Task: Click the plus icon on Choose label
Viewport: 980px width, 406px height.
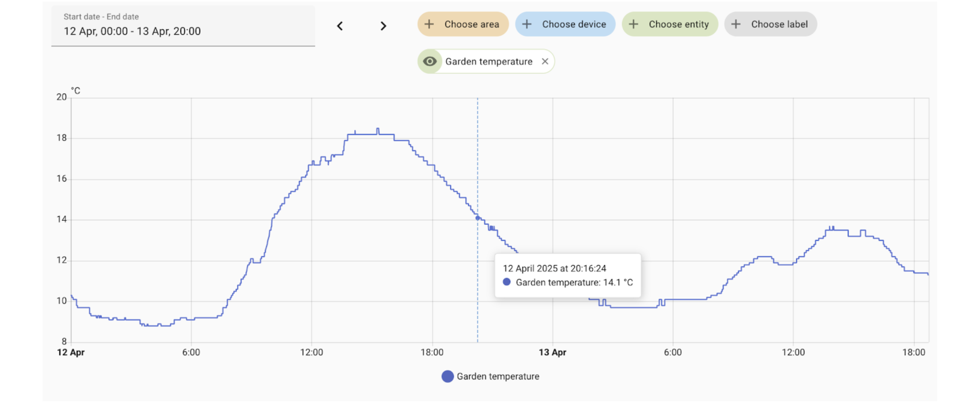Action: 736,24
